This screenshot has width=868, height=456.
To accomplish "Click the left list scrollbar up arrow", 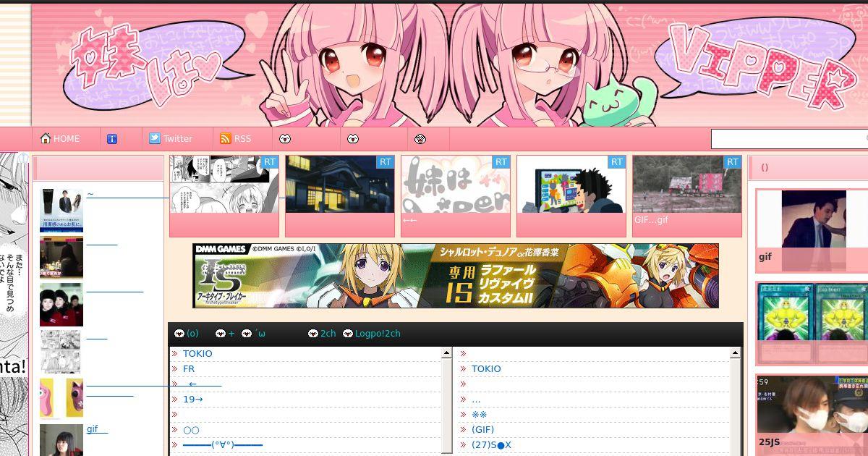I will 446,353.
